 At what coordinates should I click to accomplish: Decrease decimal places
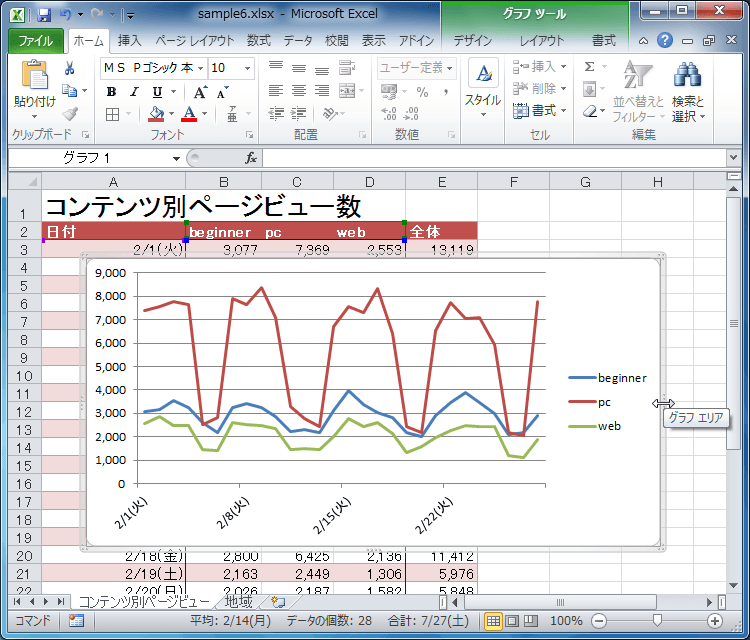click(411, 114)
